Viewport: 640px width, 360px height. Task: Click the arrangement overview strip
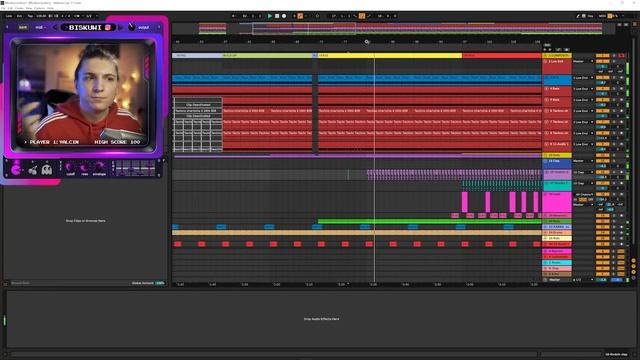[393, 28]
